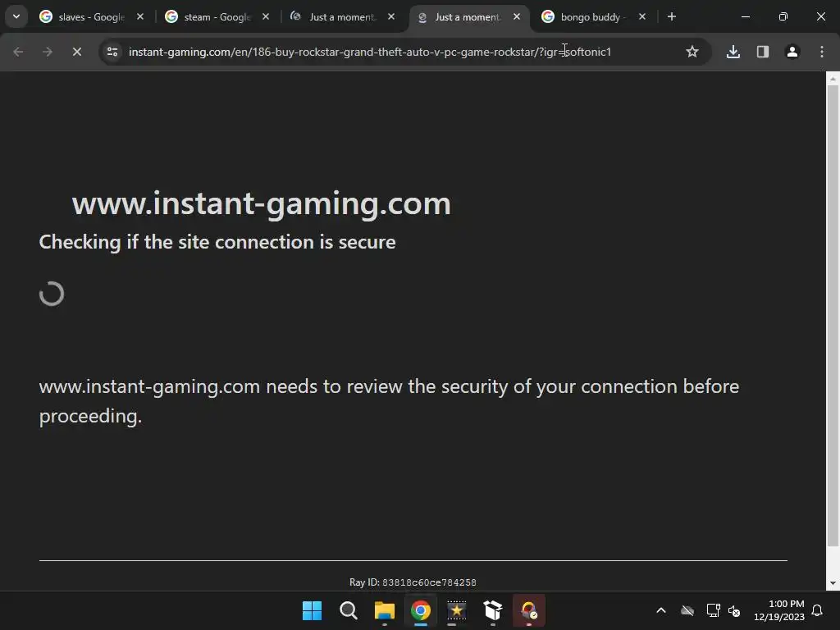The image size is (840, 630).
Task: Click the Ray ID 83818c60ce784258 text
Action: tap(413, 582)
